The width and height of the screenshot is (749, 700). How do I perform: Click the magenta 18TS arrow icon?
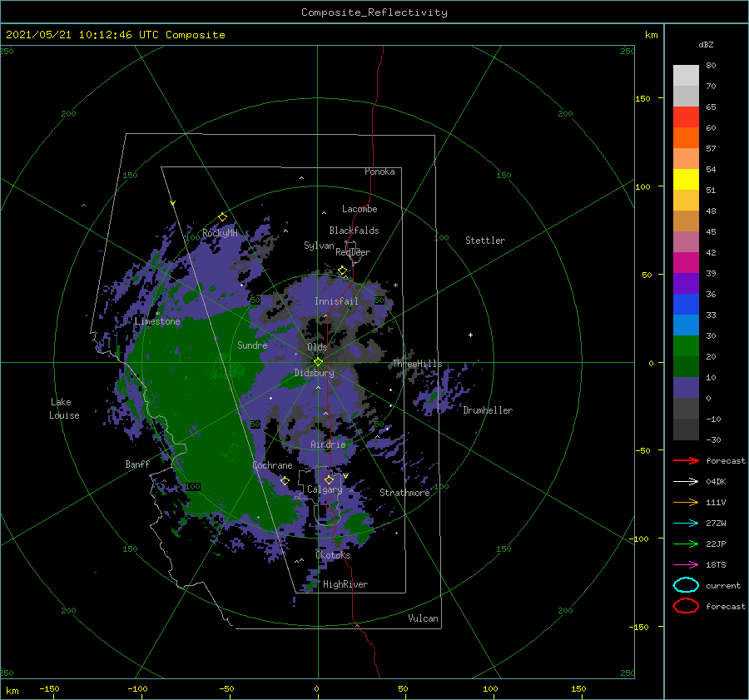click(x=686, y=565)
